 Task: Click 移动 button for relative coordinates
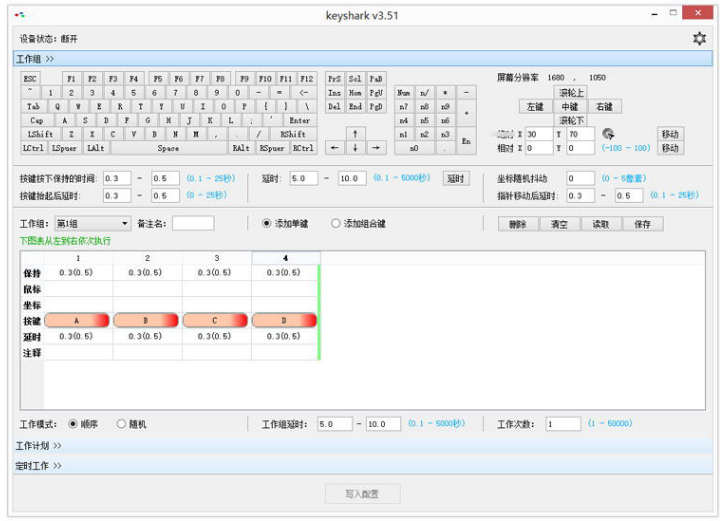(x=670, y=148)
